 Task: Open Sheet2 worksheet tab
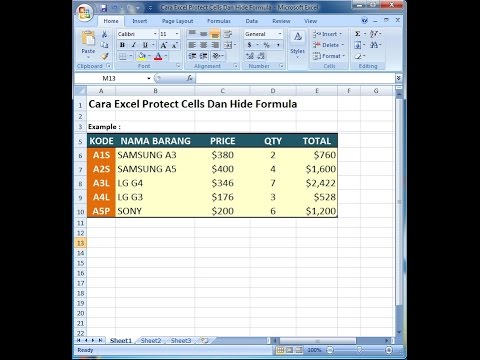point(151,341)
